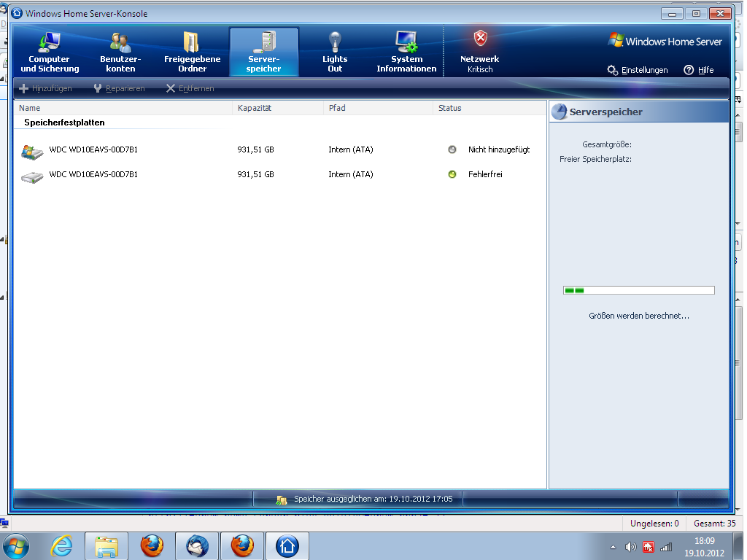Switch to Thunderbird in taskbar
747x560 pixels.
[x=197, y=546]
